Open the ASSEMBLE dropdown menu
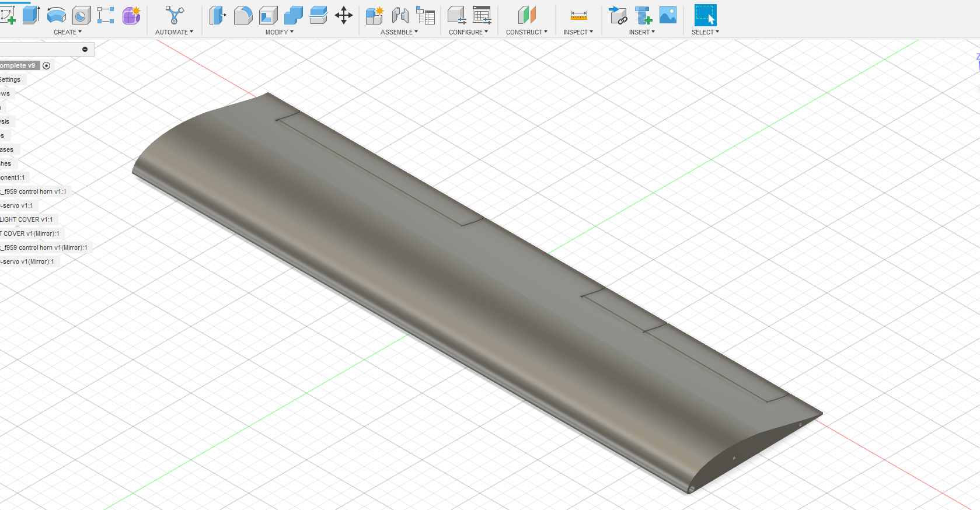Viewport: 980px width, 510px height. [399, 32]
